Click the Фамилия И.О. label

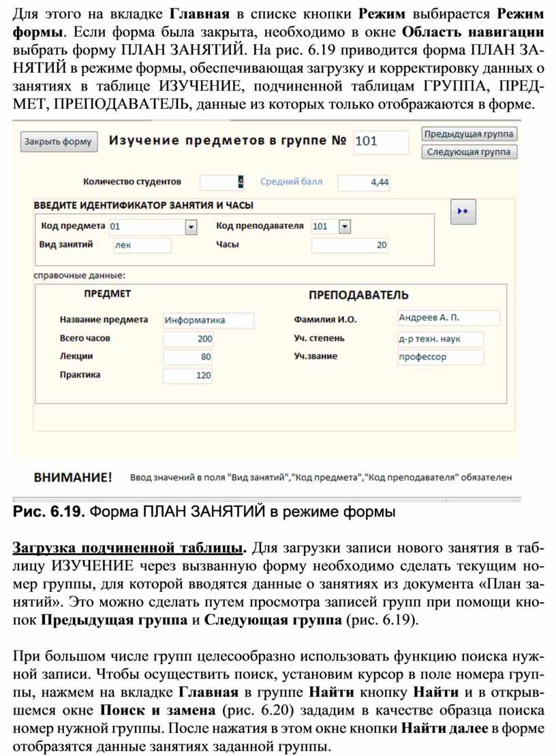click(x=326, y=319)
